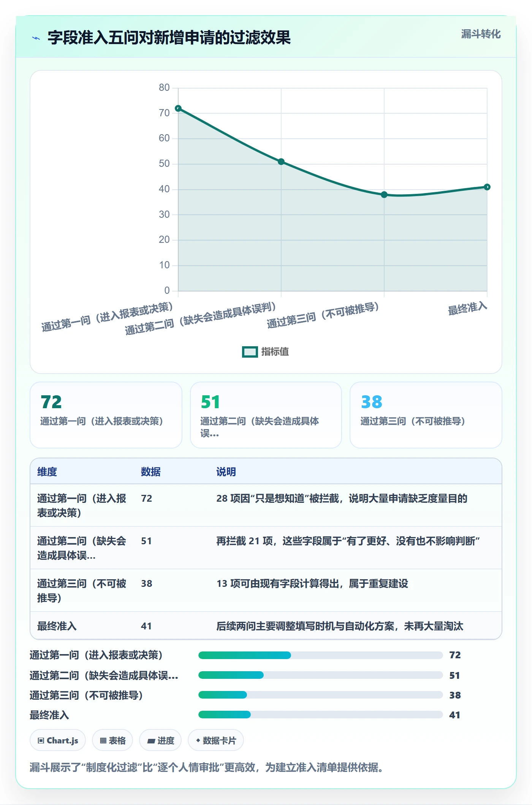Click the progress bar for 通过第三问
532x805 pixels.
pos(321,695)
